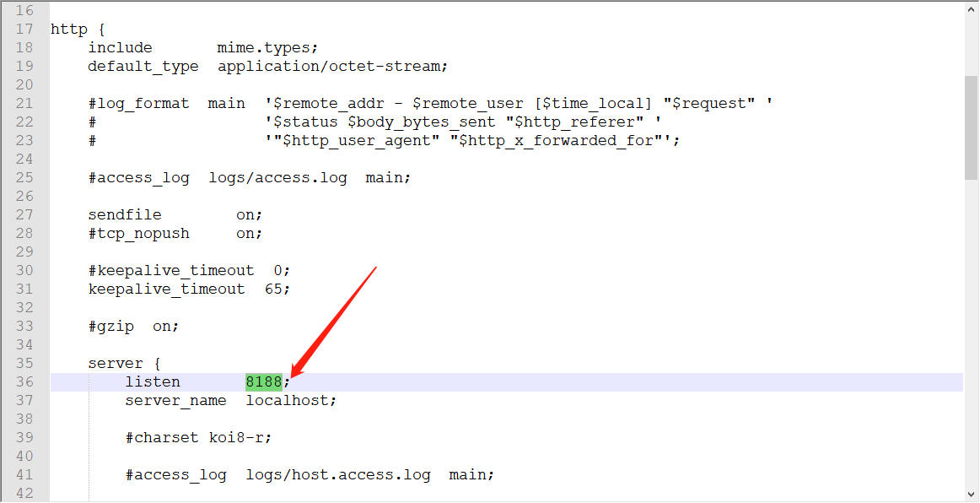Click 'logs/host.access.log' path text
Image resolution: width=980 pixels, height=503 pixels.
337,475
